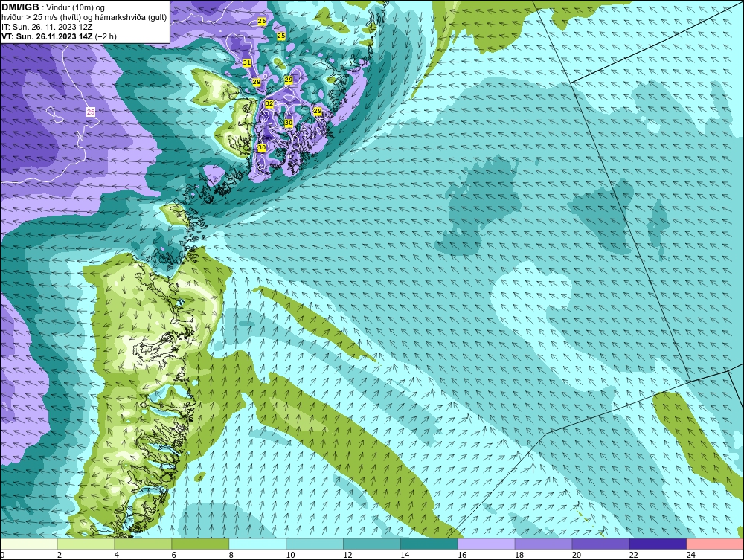Viewport: 744px width, 560px height.
Task: Click the legend scale number 14
Action: pos(405,555)
